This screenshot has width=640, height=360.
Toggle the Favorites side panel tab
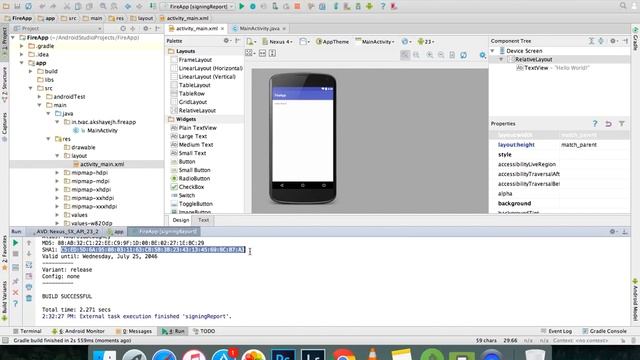[4, 253]
